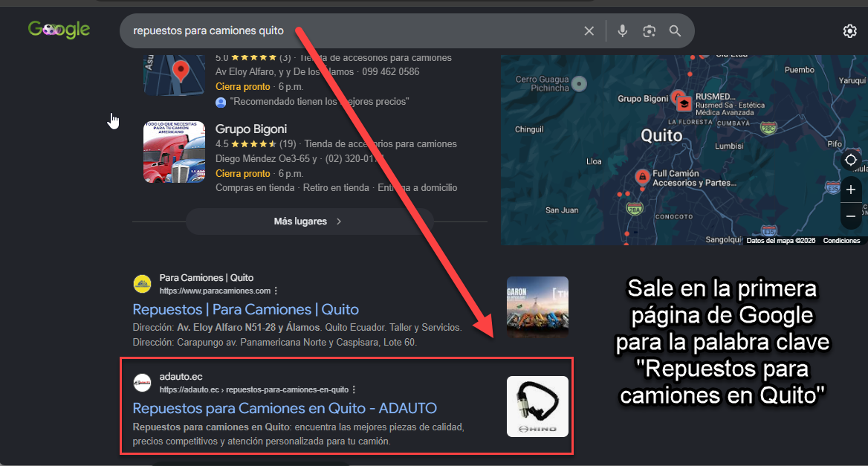The width and height of the screenshot is (868, 466).
Task: Submit search with the magnifier icon
Action: pos(675,31)
